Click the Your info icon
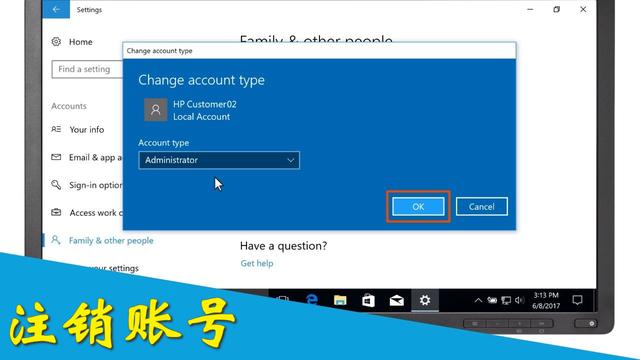The height and width of the screenshot is (360, 640). click(56, 129)
